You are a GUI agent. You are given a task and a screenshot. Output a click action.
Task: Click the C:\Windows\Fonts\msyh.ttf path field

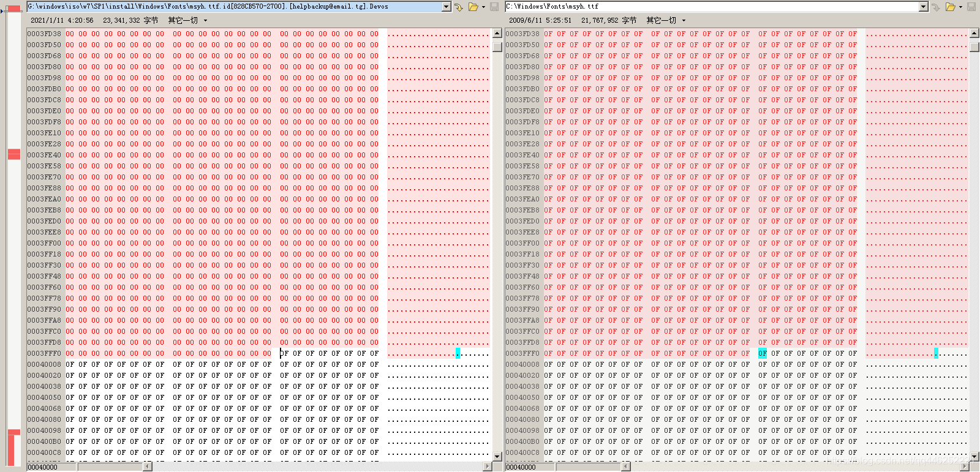(710, 7)
